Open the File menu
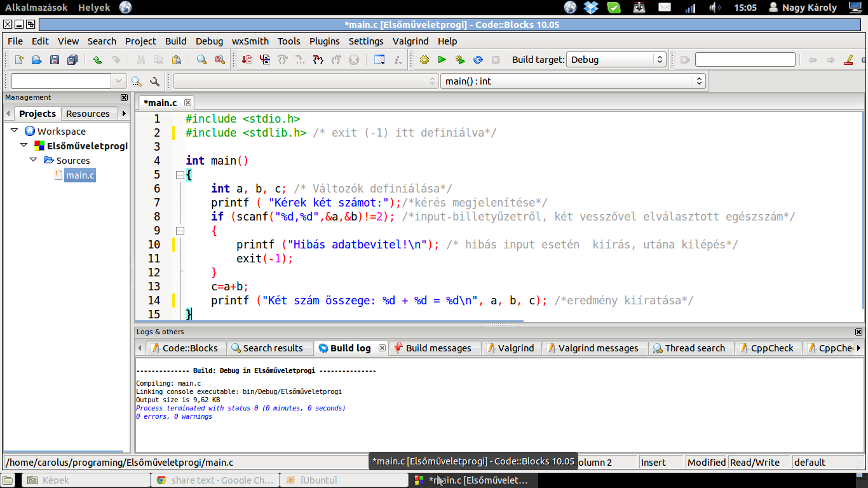This screenshot has height=488, width=868. [x=15, y=41]
